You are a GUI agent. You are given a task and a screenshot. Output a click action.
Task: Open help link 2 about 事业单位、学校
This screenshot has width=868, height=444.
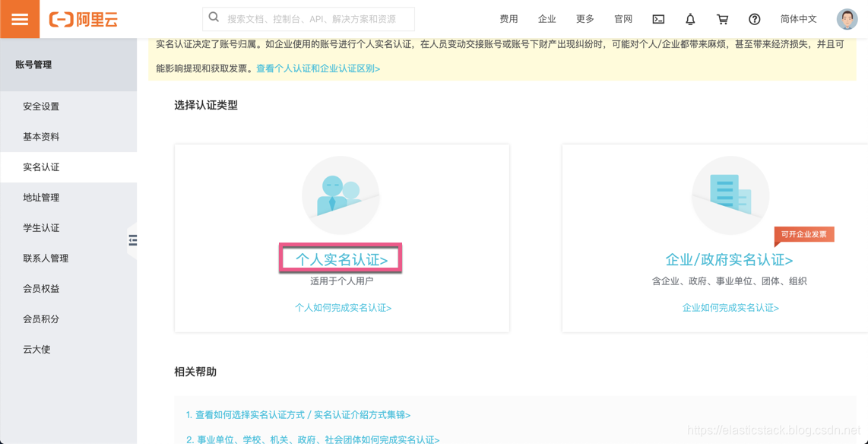312,439
